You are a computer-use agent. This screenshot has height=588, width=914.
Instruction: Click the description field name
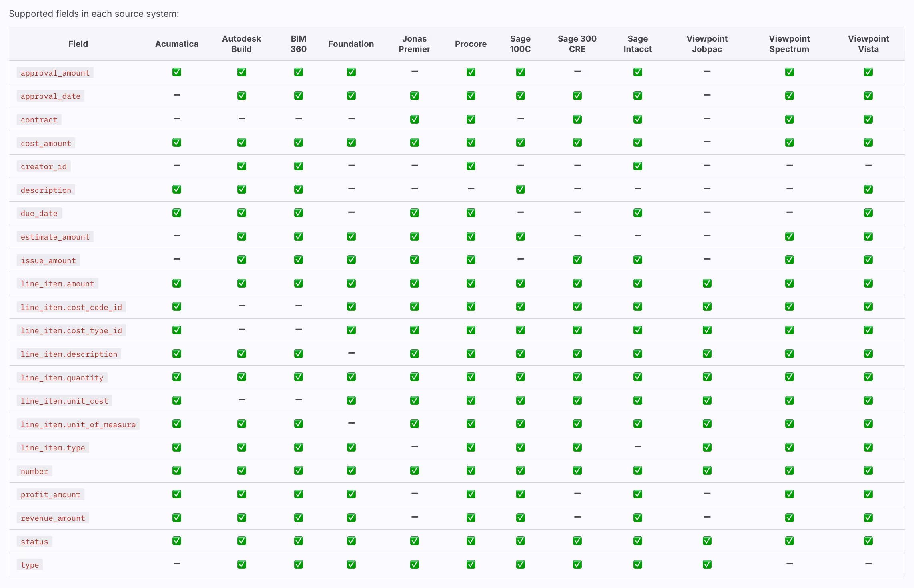[x=46, y=190]
